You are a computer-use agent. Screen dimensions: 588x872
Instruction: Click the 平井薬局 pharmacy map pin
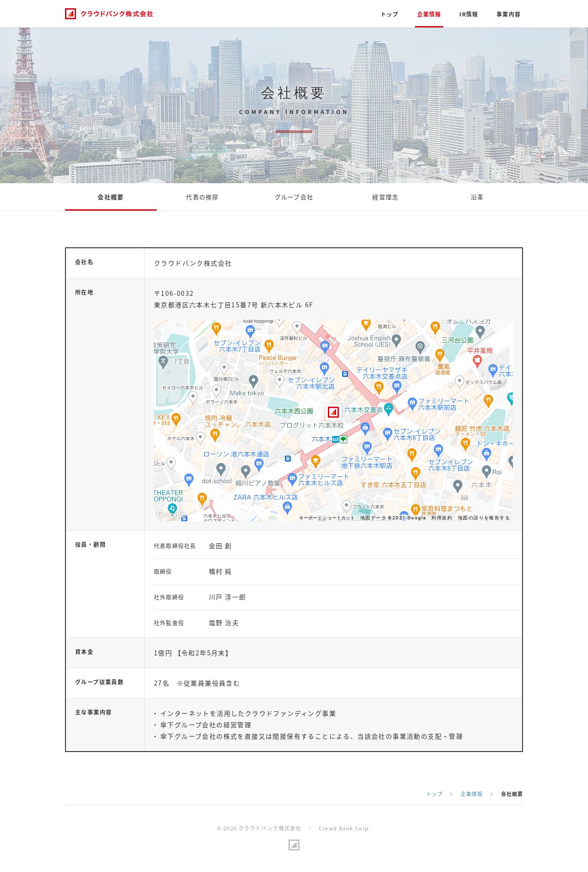pyautogui.click(x=477, y=361)
